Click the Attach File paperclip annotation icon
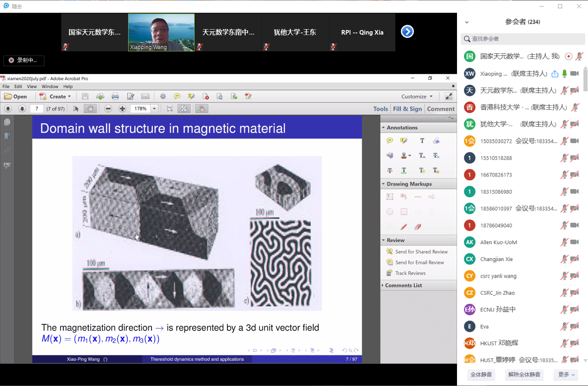This screenshot has width=588, height=386. click(x=436, y=141)
